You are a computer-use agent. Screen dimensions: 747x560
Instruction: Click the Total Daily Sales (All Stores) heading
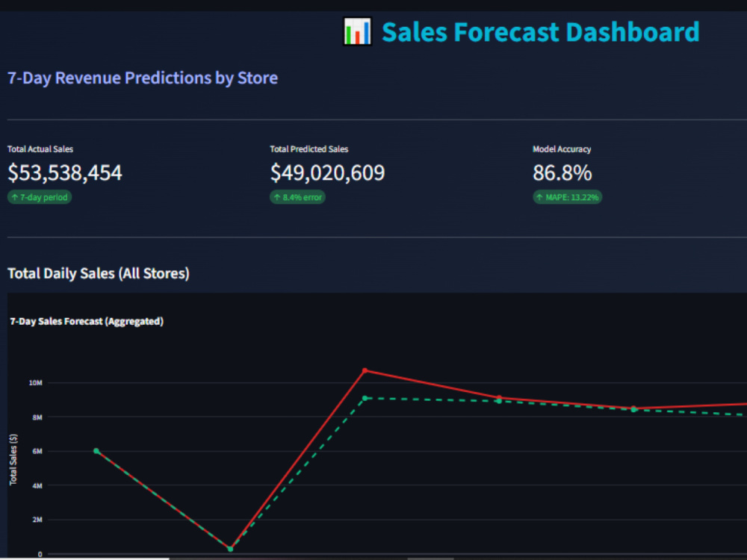pyautogui.click(x=99, y=273)
